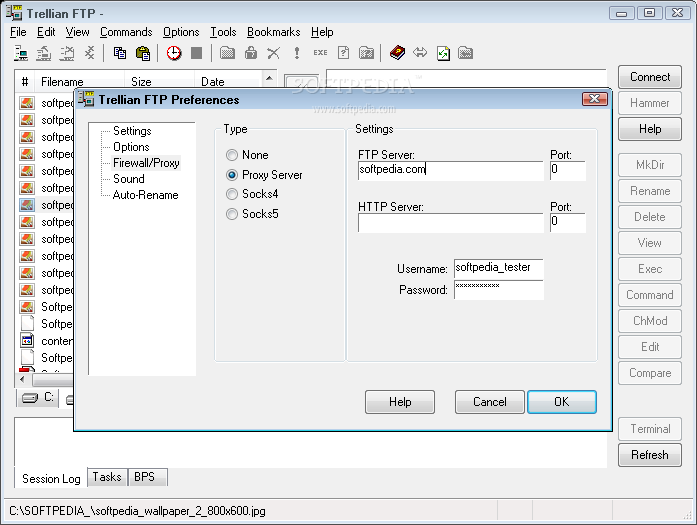This screenshot has height=525, width=697.
Task: Click the folder question mark icon
Action: pos(366,53)
